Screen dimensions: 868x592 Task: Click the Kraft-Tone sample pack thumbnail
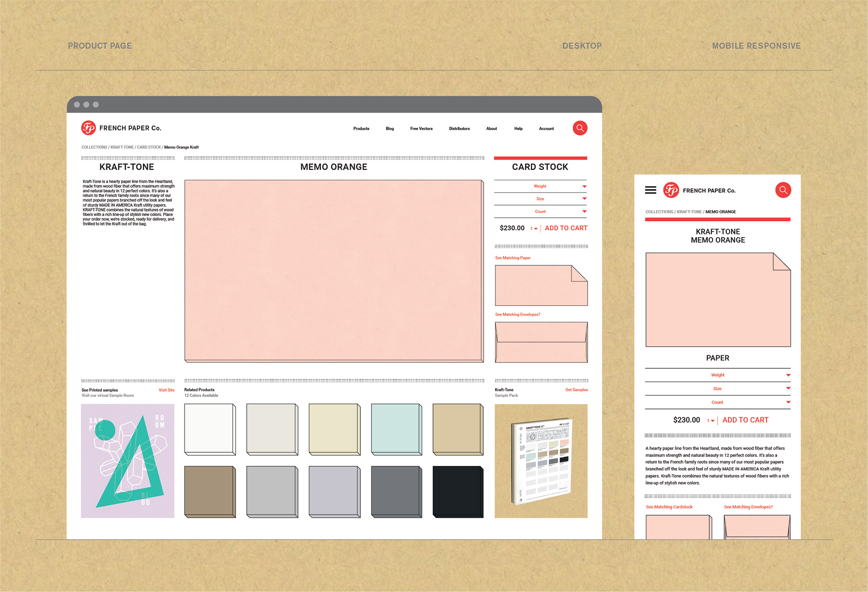[x=541, y=461]
